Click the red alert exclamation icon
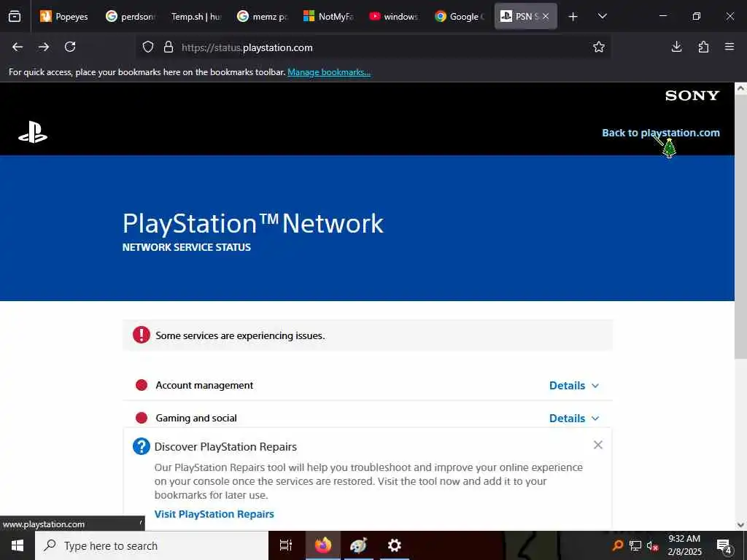The height and width of the screenshot is (560, 747). point(142,335)
